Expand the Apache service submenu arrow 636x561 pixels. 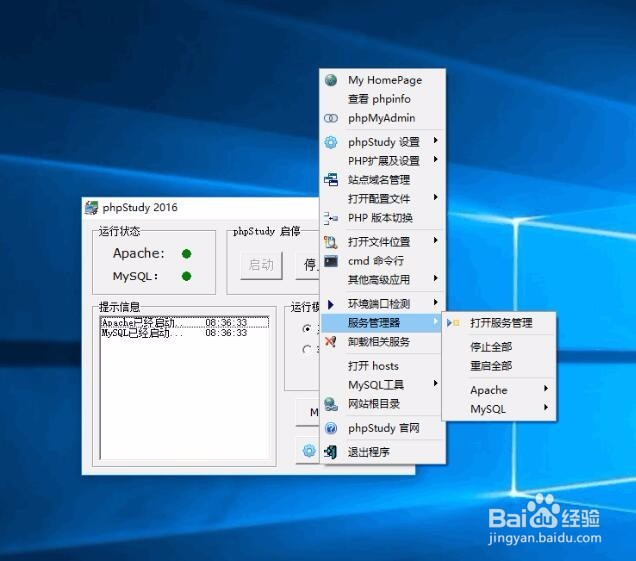[x=546, y=389]
